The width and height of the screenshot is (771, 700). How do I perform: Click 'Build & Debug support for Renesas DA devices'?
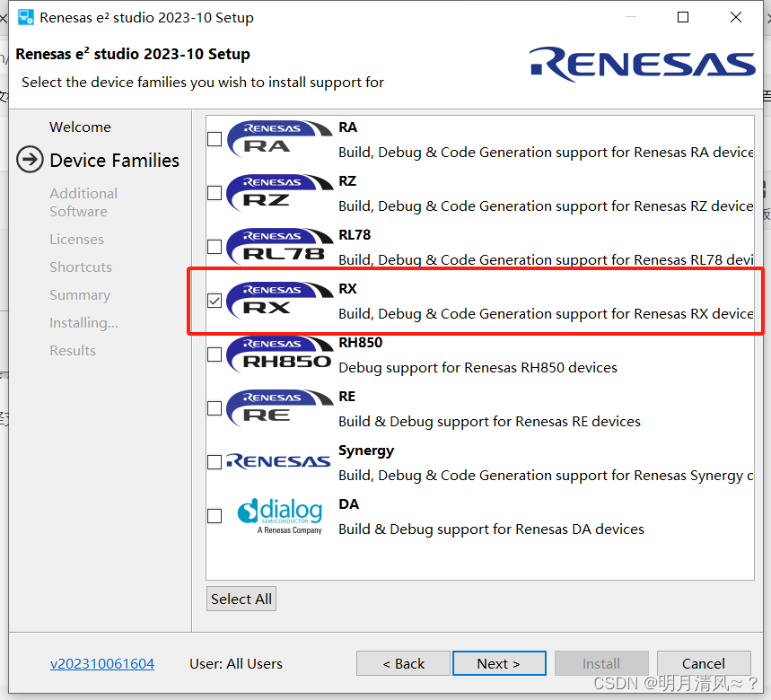(x=491, y=529)
